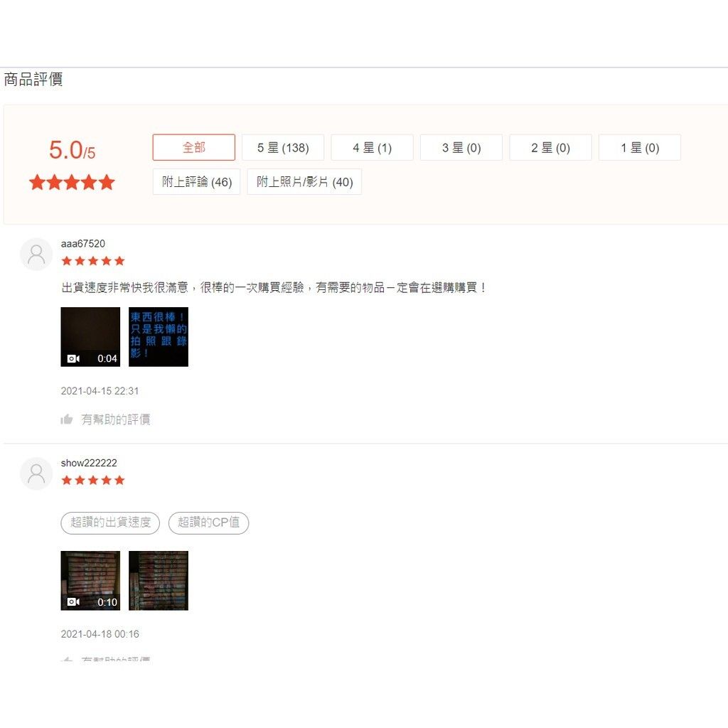The image size is (728, 728).
Task: Click show222222's five-star rating
Action: [93, 480]
